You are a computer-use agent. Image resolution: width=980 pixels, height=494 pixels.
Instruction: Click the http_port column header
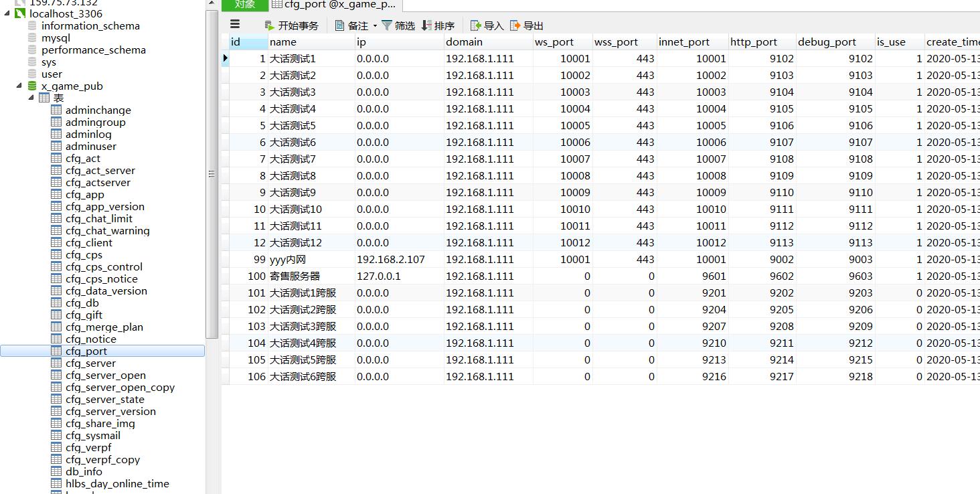pos(753,42)
